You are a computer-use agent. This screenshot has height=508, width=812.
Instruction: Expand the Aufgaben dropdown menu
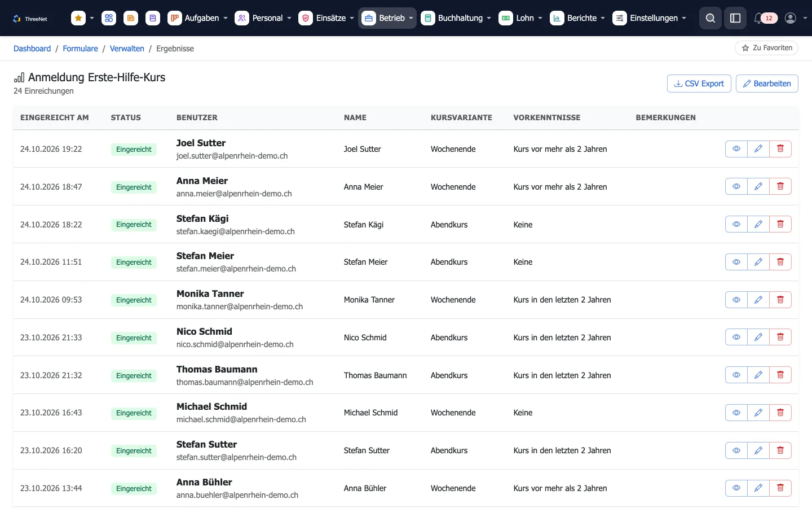click(x=198, y=18)
